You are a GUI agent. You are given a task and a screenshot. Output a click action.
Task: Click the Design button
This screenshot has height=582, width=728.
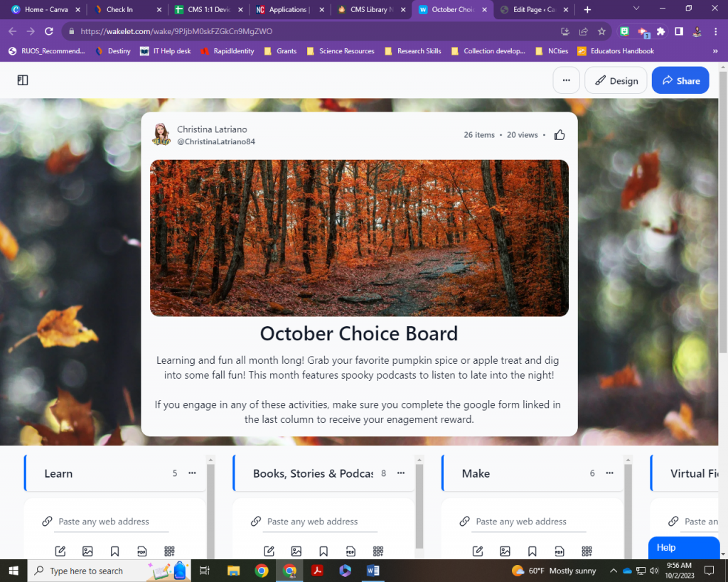click(x=616, y=80)
